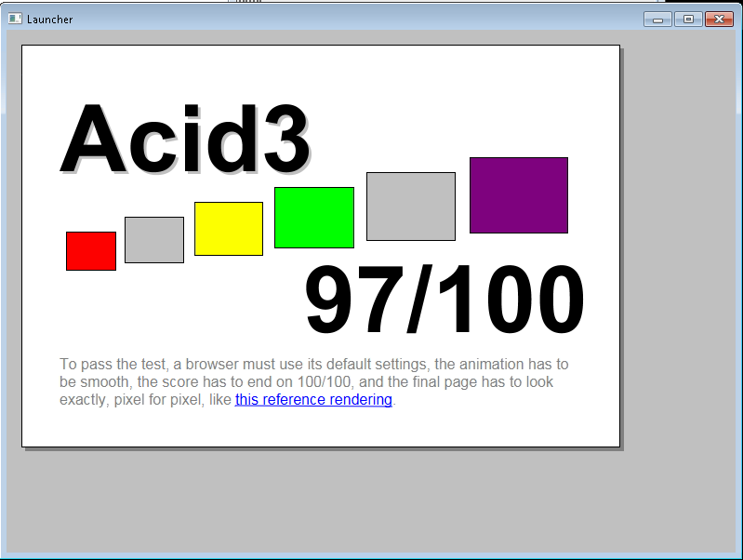Minimize the Launcher window
This screenshot has height=560, width=743.
click(x=657, y=19)
